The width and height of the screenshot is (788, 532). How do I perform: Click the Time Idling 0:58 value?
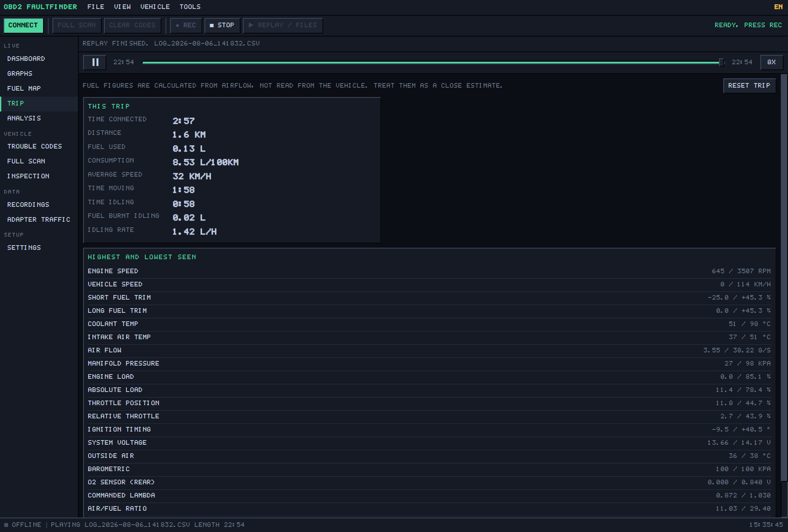tap(184, 204)
